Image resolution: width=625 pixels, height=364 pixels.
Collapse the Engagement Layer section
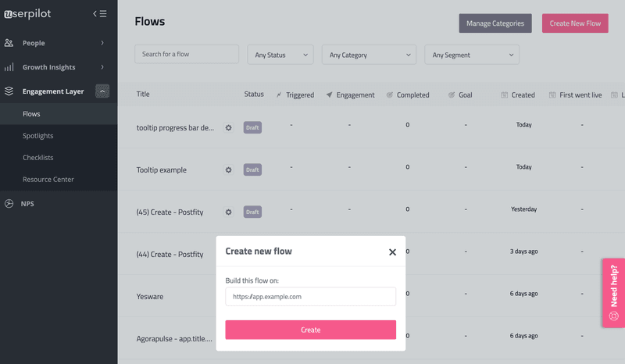102,91
